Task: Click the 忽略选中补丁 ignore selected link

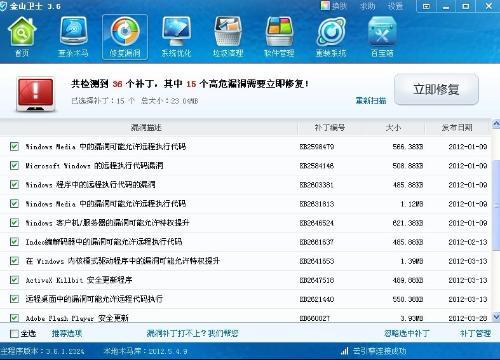Action: tap(407, 333)
